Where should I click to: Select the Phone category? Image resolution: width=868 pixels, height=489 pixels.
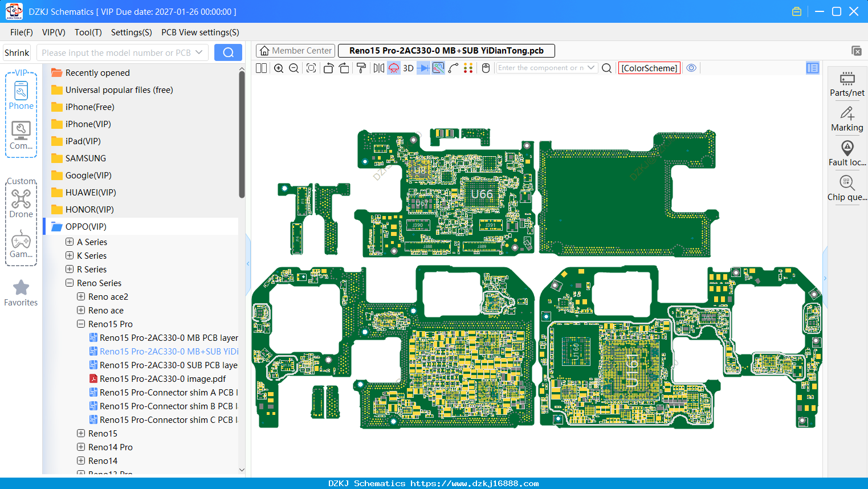click(x=21, y=95)
